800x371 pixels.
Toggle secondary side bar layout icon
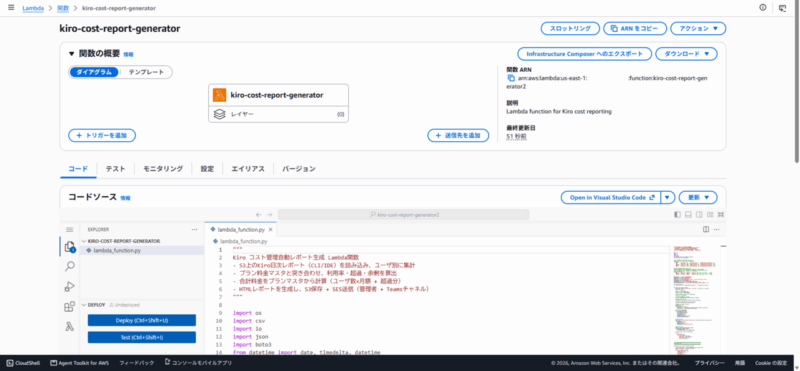[699, 215]
